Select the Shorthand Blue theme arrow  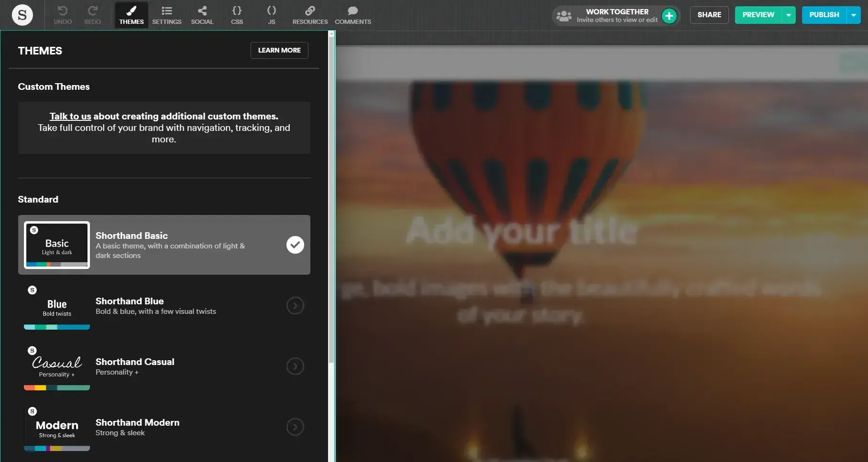295,305
